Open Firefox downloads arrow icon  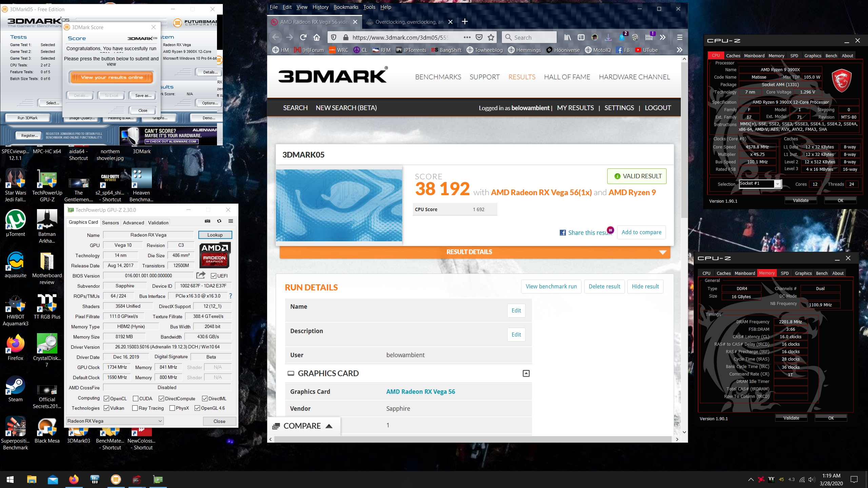[608, 37]
